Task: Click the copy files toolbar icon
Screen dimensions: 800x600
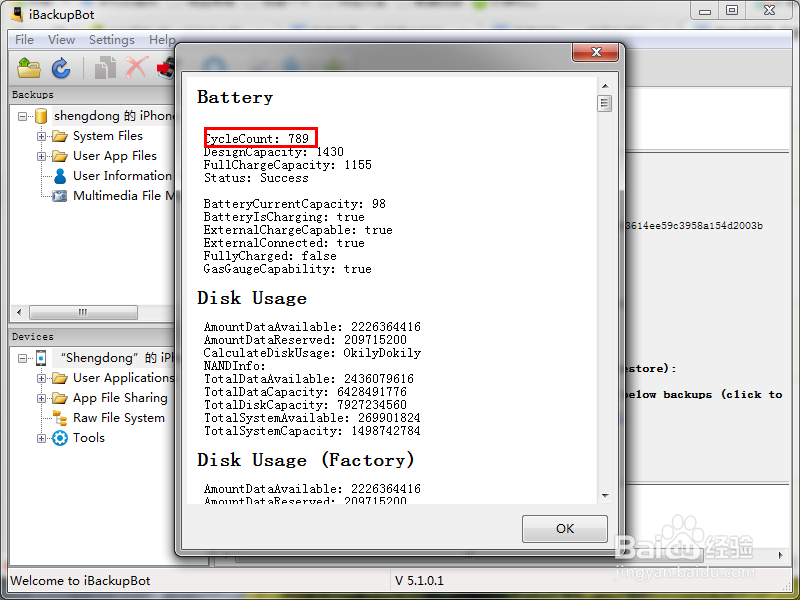Action: pos(106,67)
